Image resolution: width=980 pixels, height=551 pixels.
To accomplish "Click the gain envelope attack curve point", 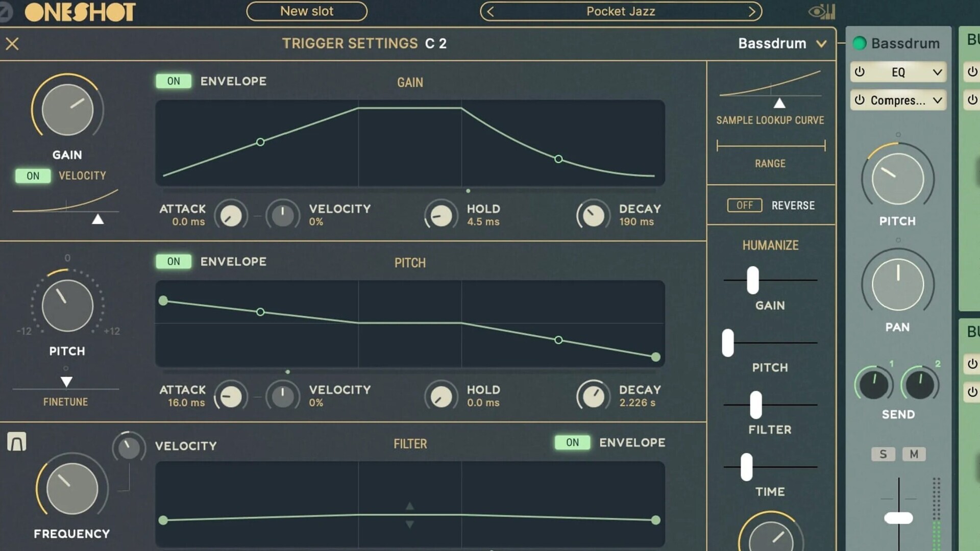I will click(260, 142).
